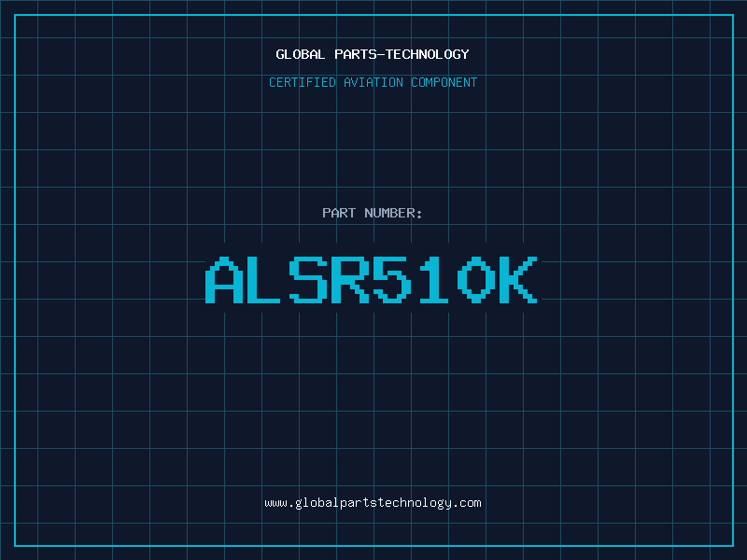Click the GLOBAL PARTS-TECHNOLOGY heading
Screen dimensions: 747x560
[x=373, y=54]
